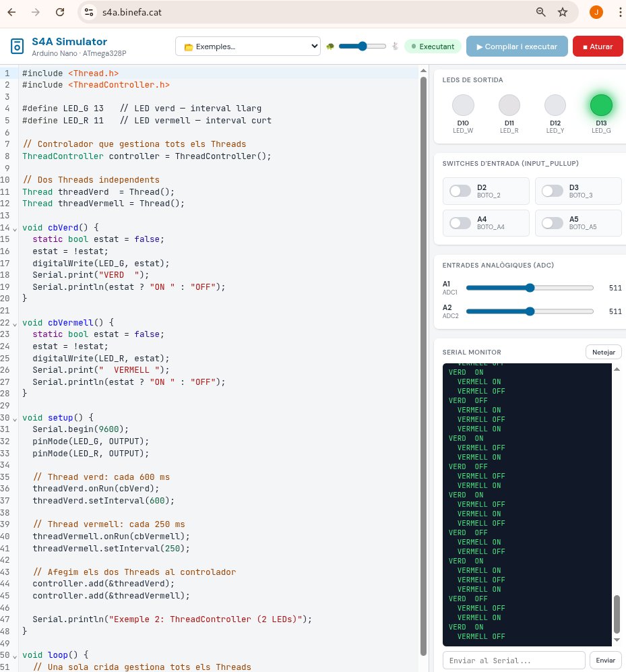This screenshot has width=626, height=672.
Task: Clear serial monitor with Netejar button
Action: (604, 352)
